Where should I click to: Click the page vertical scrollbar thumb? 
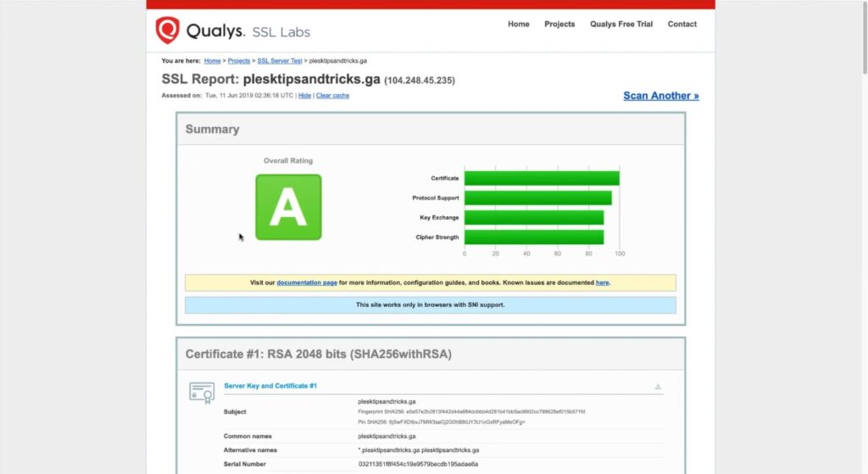click(865, 37)
